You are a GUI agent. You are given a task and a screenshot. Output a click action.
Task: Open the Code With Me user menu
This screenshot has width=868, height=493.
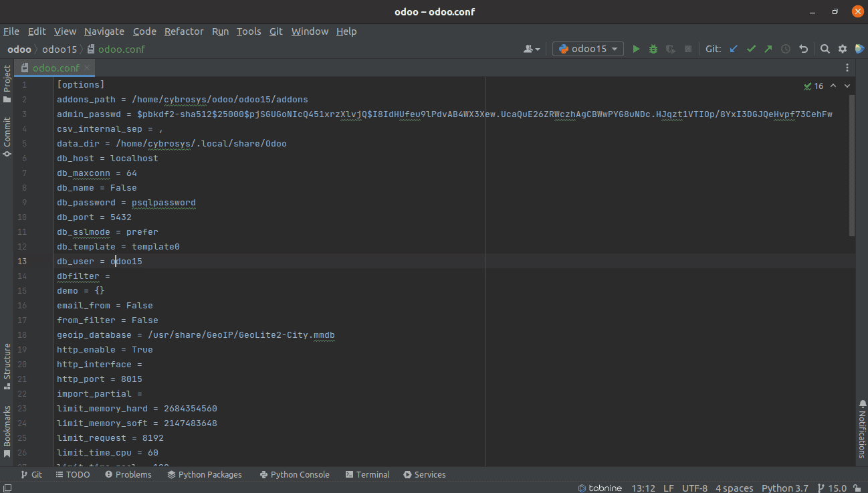(532, 49)
